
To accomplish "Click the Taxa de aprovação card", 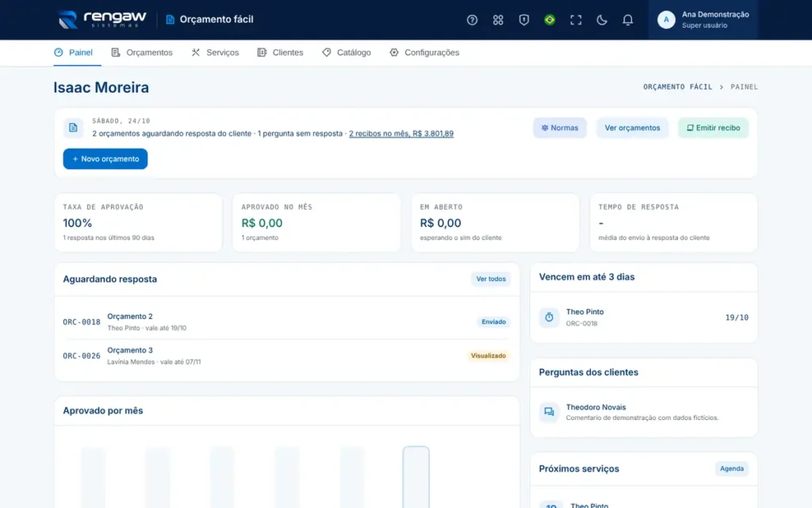I will [138, 222].
